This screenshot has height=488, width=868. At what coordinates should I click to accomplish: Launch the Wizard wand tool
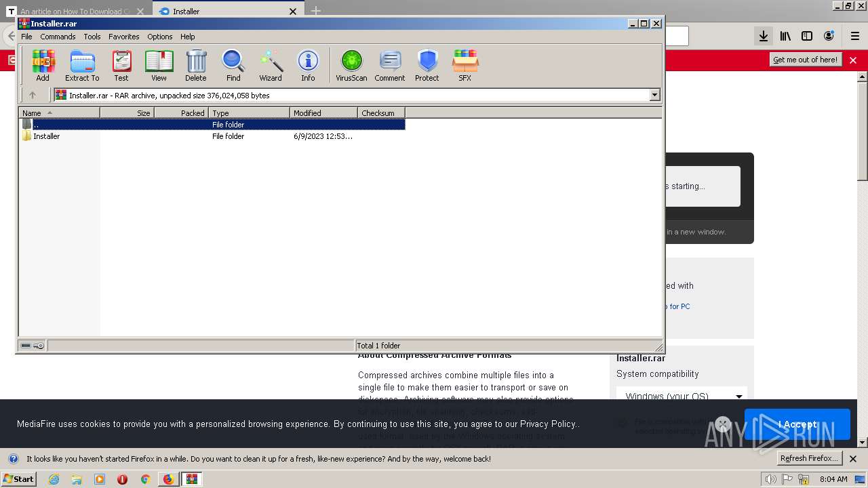pos(271,66)
